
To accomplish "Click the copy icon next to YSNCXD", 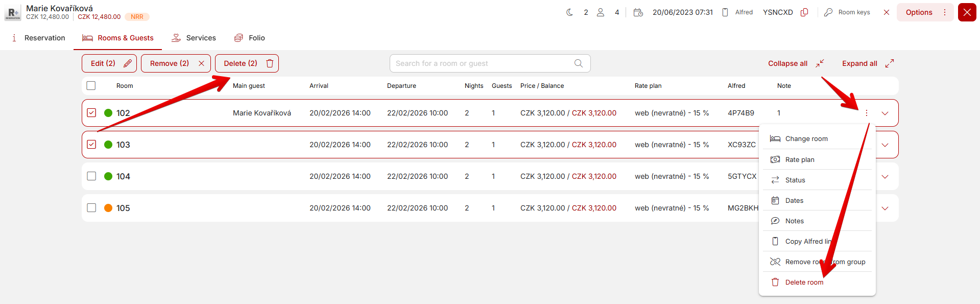I will pyautogui.click(x=804, y=12).
